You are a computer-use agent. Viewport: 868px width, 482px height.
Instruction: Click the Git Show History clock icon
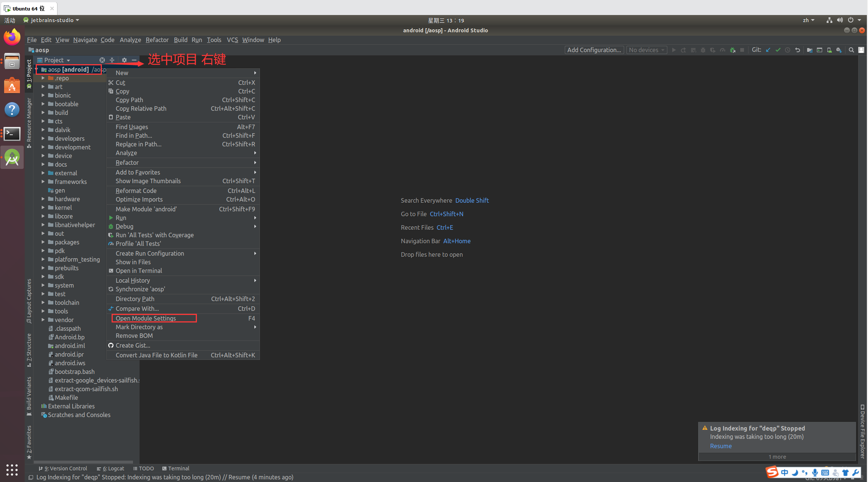pyautogui.click(x=788, y=50)
